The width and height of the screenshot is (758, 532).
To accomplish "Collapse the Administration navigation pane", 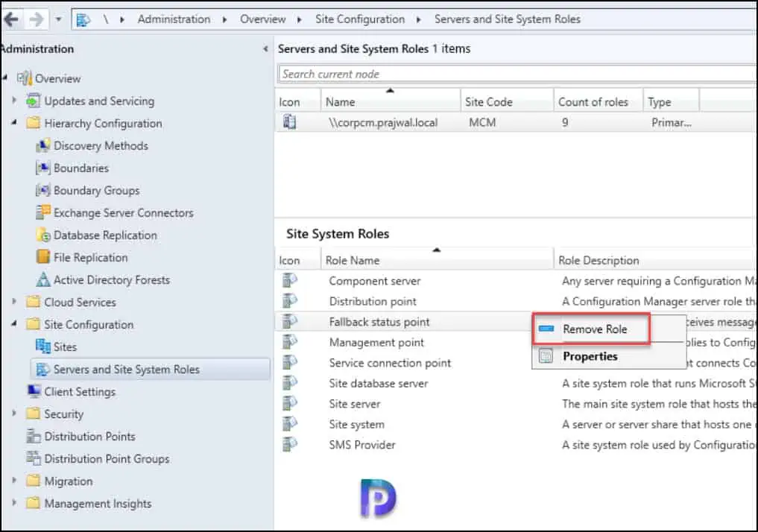I will tap(265, 48).
